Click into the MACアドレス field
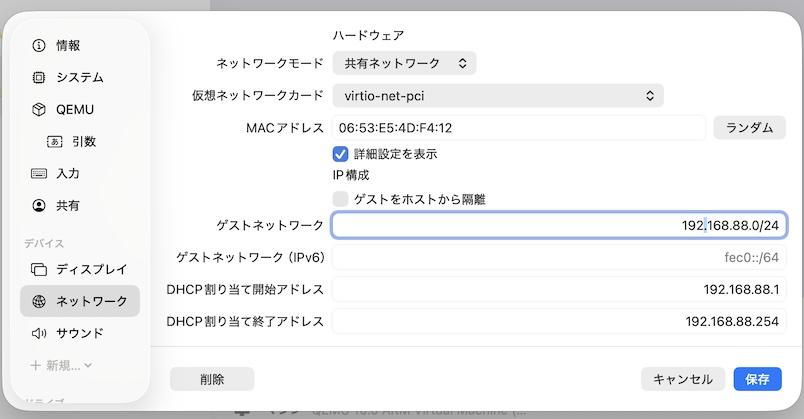 point(519,128)
